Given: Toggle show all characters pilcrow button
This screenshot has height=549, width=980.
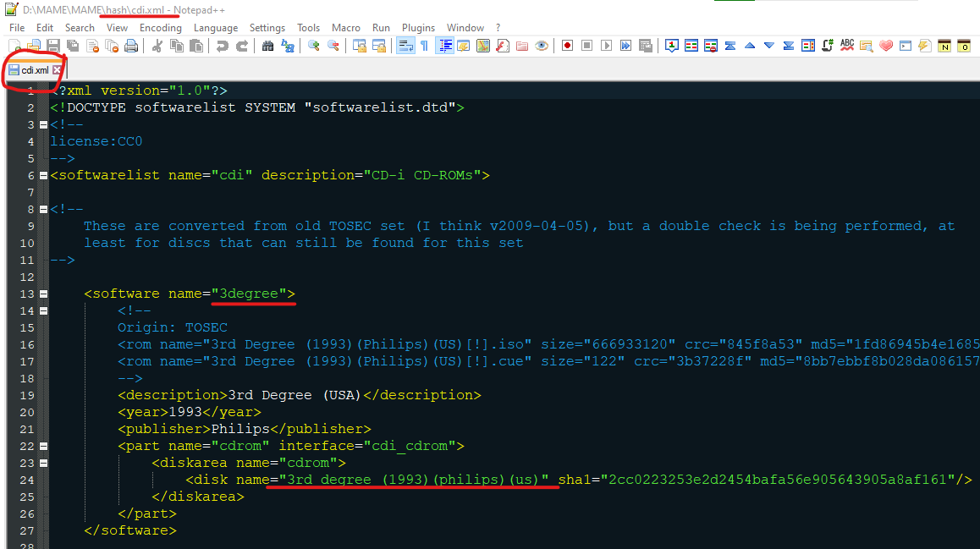Looking at the screenshot, I should coord(424,46).
